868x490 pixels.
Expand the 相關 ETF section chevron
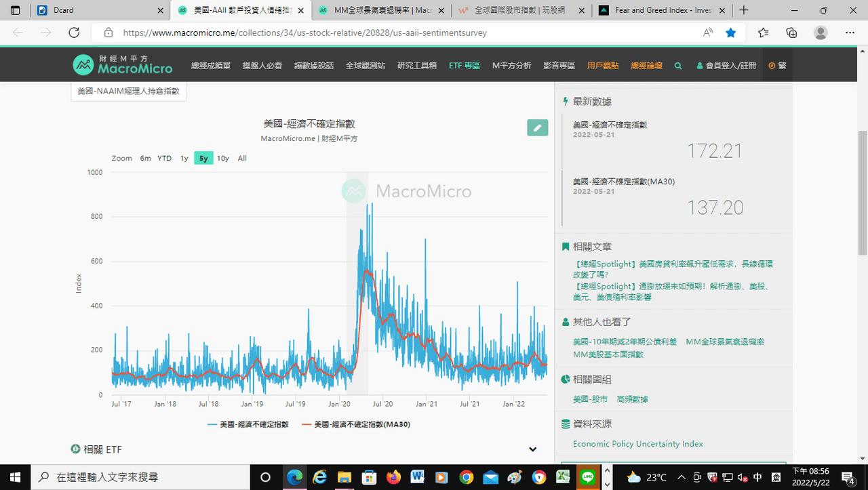click(532, 449)
